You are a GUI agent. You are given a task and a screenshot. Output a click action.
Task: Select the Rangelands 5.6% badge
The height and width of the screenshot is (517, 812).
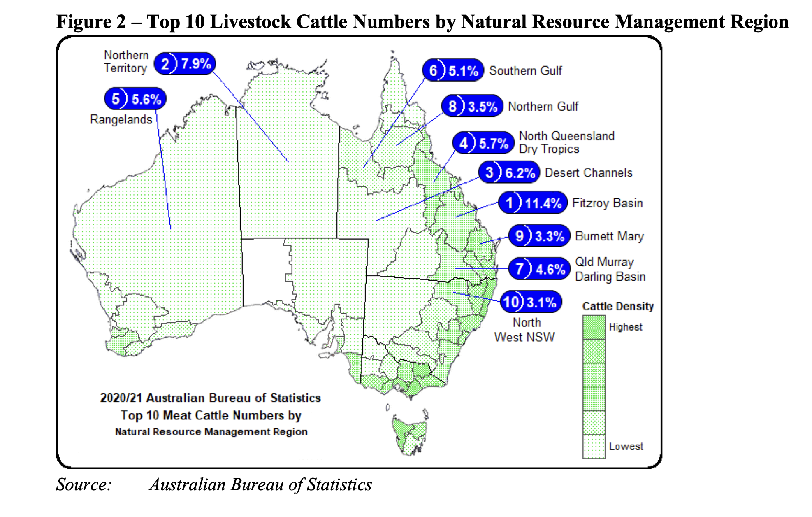click(135, 99)
